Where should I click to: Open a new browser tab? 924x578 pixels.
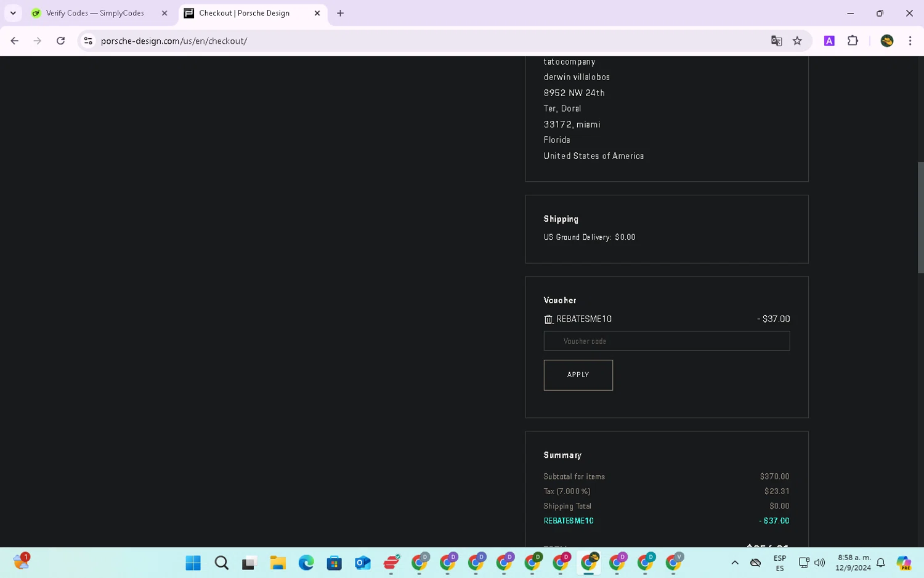[x=340, y=13]
